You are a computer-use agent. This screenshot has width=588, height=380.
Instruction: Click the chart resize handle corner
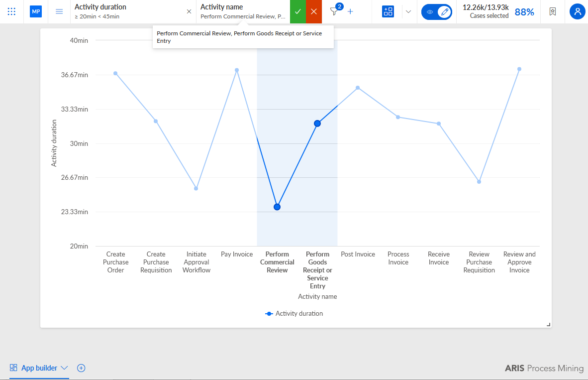(x=548, y=324)
